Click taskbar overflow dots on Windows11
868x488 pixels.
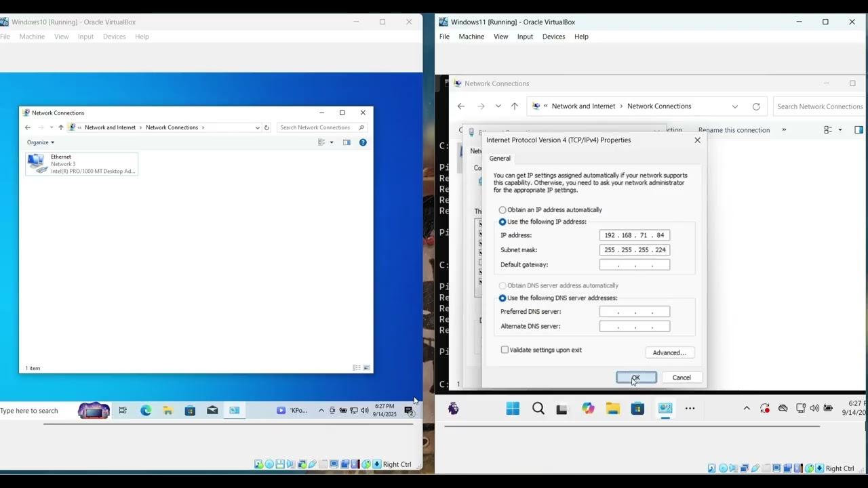tap(690, 409)
